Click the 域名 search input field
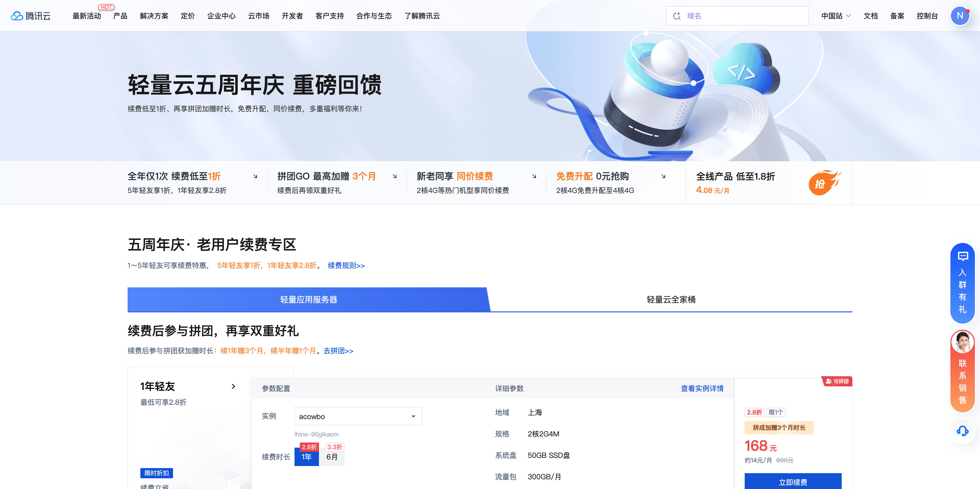The image size is (980, 489). point(742,16)
